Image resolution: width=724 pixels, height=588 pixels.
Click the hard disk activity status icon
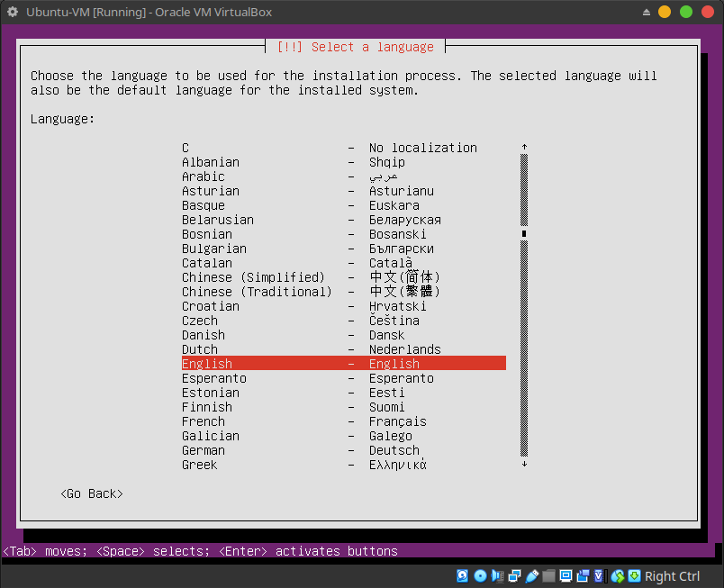[462, 575]
